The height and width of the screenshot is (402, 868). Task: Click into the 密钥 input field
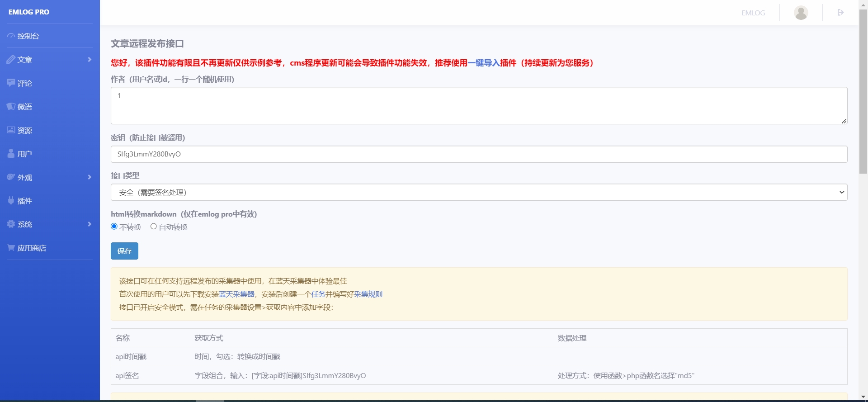pyautogui.click(x=479, y=154)
